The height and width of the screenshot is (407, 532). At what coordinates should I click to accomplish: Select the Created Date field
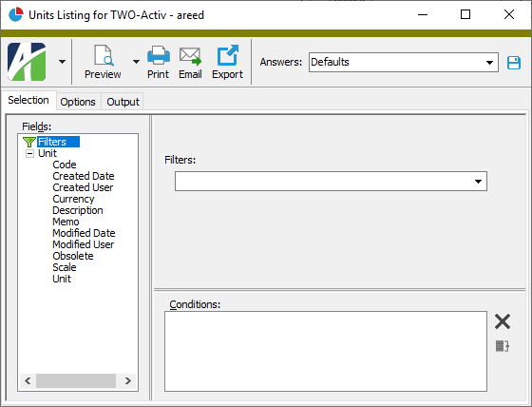click(x=84, y=176)
